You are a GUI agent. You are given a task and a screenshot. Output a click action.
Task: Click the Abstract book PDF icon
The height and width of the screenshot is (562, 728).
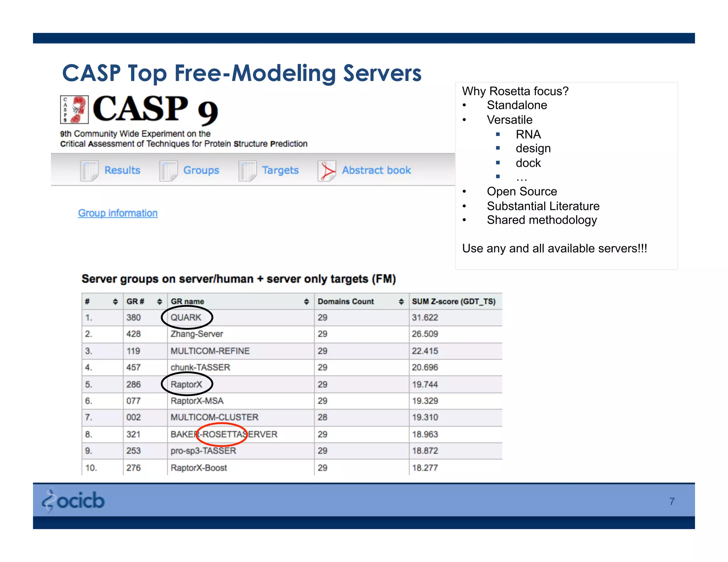[x=327, y=171]
